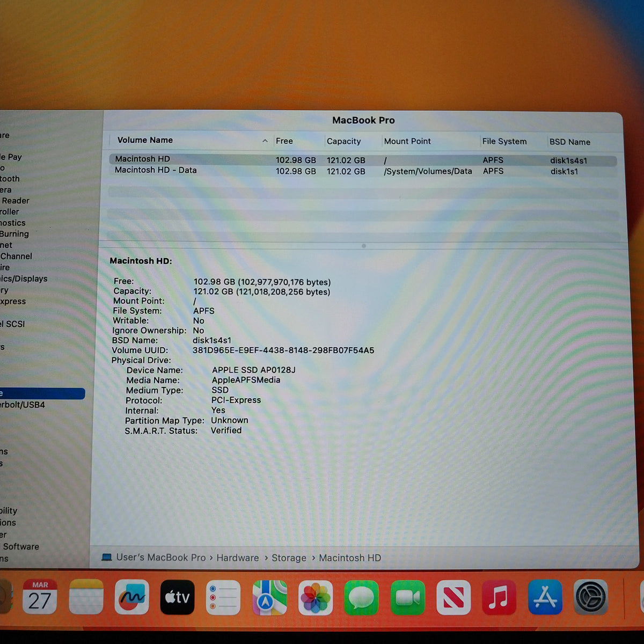Select the Accessibility sidebar item
The image size is (644, 644).
point(9,511)
